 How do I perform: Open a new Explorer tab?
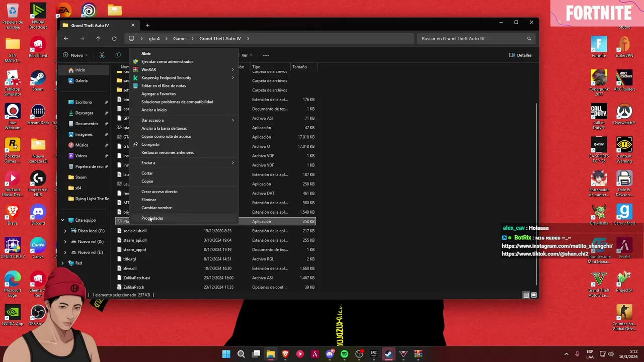click(x=147, y=25)
